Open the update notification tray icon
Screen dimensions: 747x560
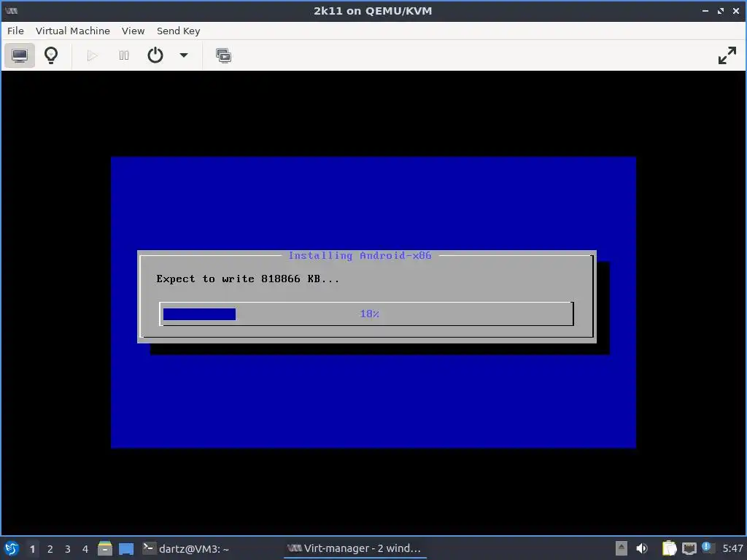tap(708, 548)
